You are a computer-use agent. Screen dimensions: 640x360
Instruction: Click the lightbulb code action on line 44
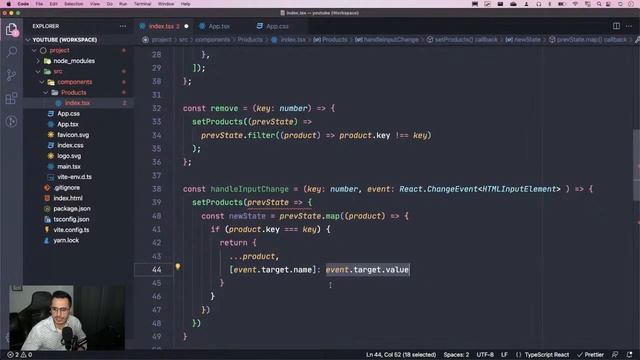178,267
